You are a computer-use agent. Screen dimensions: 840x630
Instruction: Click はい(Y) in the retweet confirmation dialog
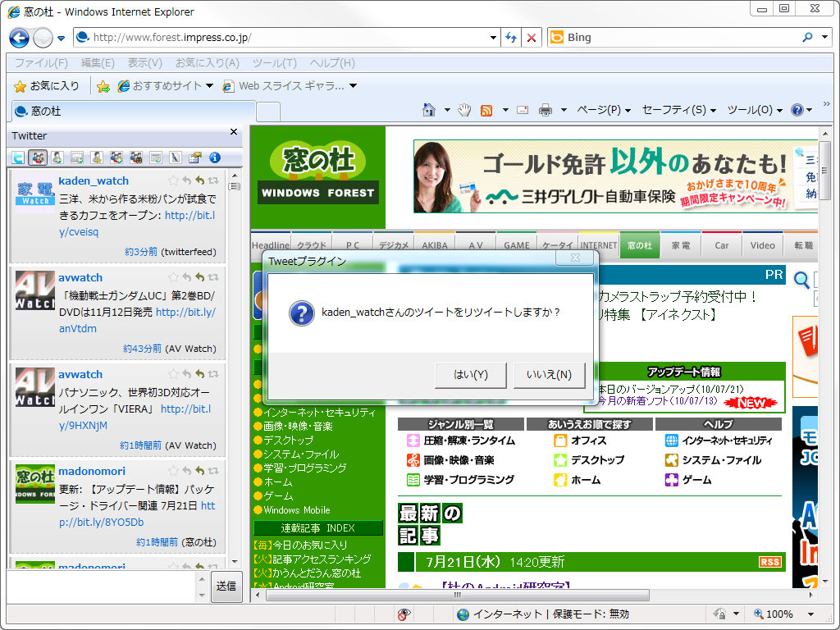coord(469,375)
